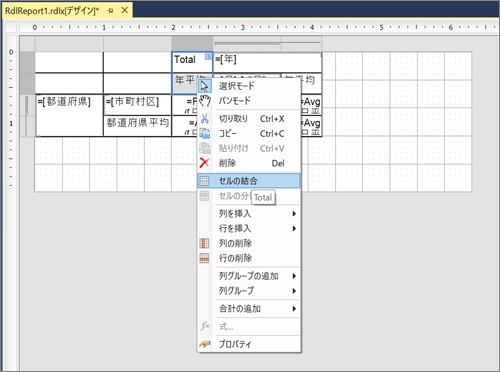Select 切り取り Ctrl+X menu entry

pyautogui.click(x=249, y=119)
